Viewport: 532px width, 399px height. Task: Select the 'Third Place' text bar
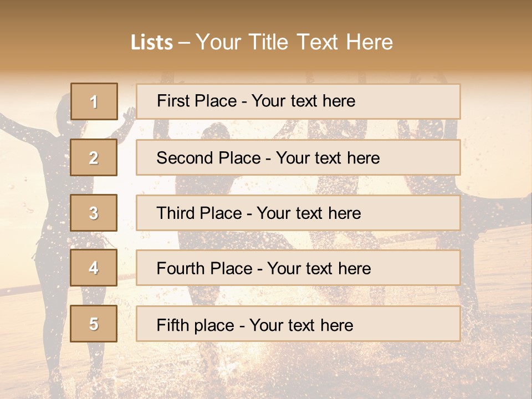(298, 213)
